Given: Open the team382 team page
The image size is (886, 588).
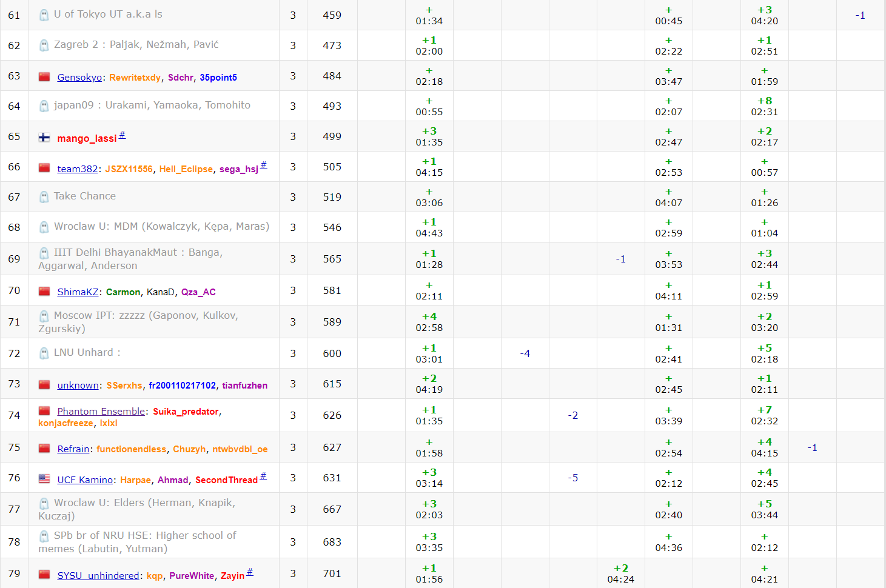Looking at the screenshot, I should (77, 169).
